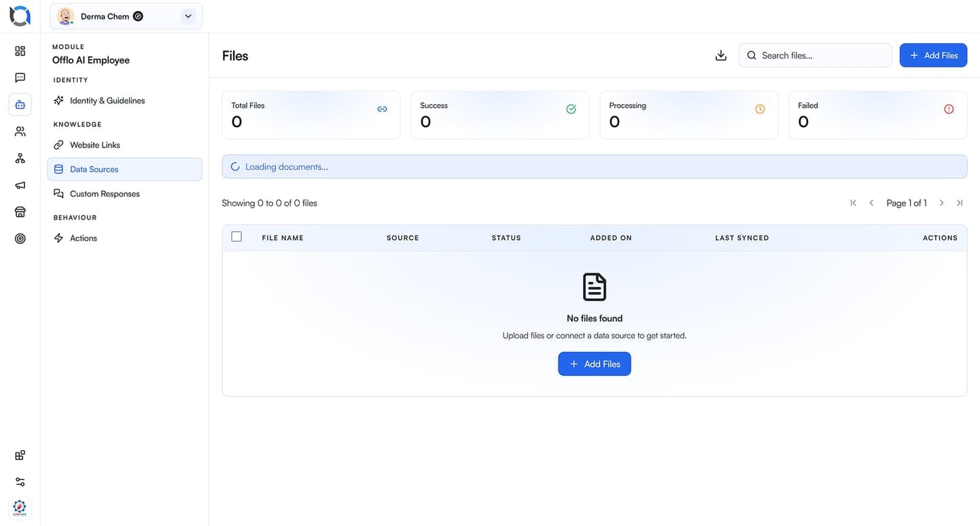
Task: Jump to the last page of files
Action: [960, 203]
